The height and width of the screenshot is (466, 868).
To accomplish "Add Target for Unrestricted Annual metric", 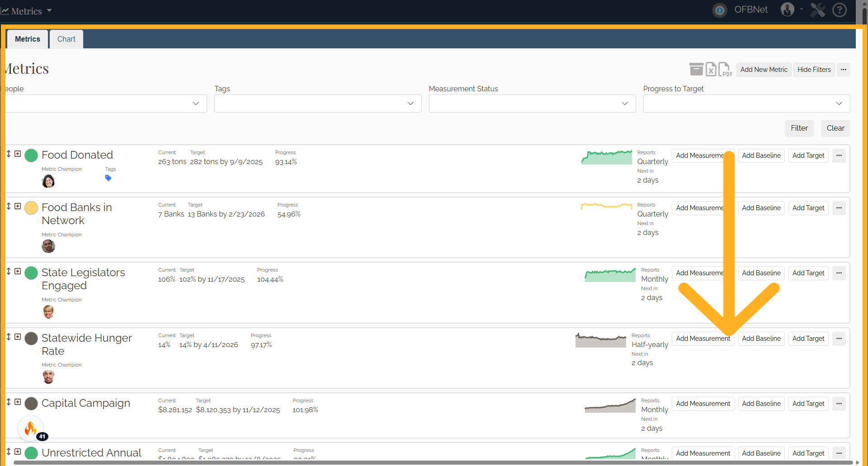I will click(x=808, y=453).
